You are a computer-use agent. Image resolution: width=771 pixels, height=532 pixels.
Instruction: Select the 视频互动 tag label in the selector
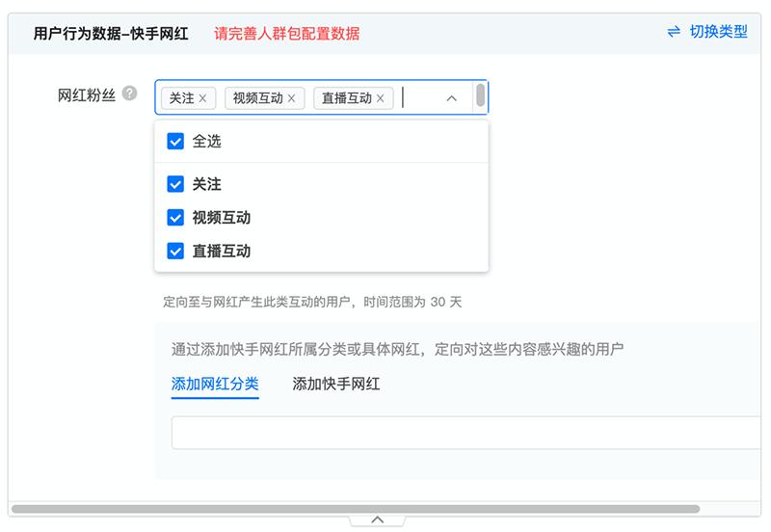tap(257, 98)
